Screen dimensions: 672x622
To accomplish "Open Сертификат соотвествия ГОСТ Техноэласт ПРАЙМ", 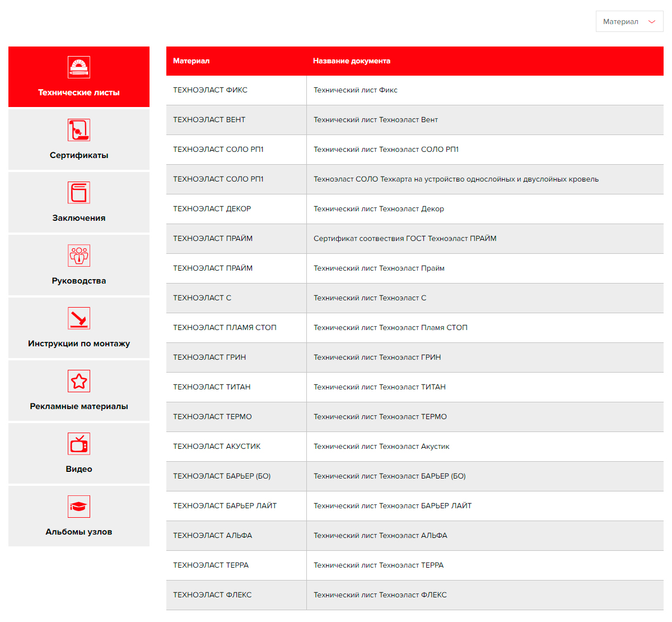I will coord(405,239).
